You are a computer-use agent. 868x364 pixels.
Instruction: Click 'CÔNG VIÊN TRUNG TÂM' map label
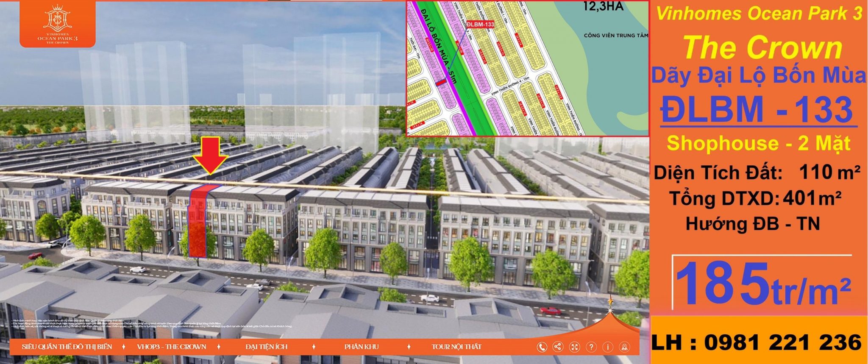(616, 35)
